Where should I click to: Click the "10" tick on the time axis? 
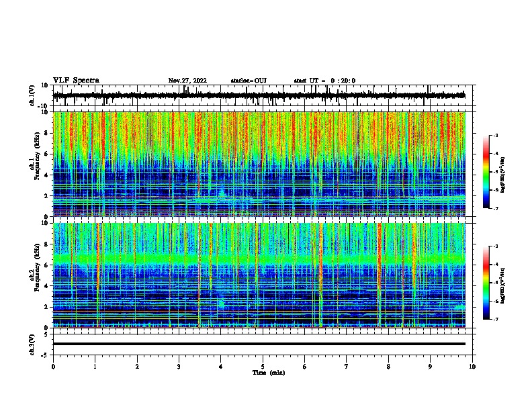(x=472, y=367)
